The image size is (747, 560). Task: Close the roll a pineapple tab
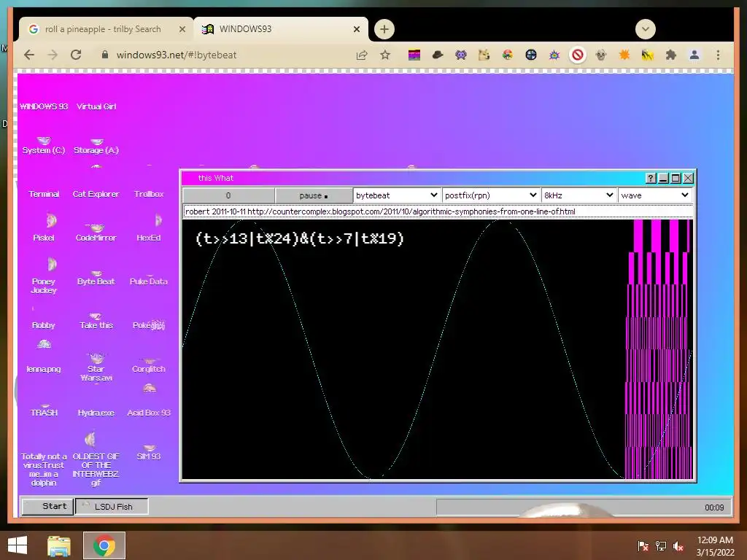pyautogui.click(x=182, y=29)
